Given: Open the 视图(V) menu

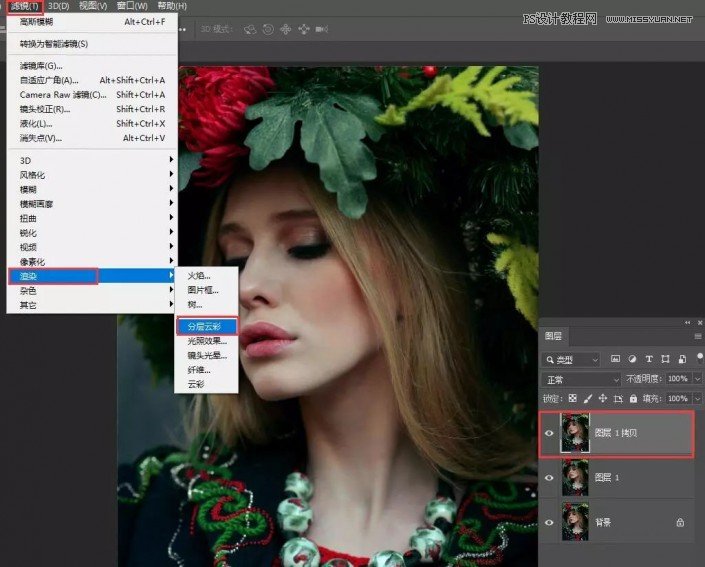Looking at the screenshot, I should pos(93,6).
